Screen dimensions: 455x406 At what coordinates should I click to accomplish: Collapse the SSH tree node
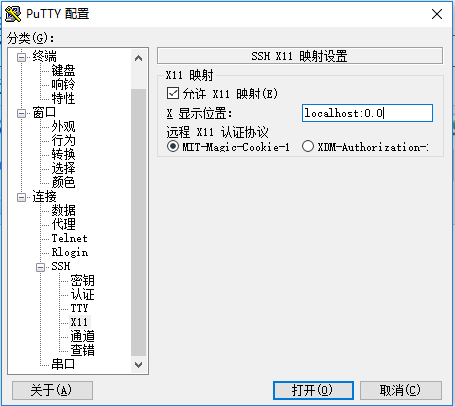coord(40,267)
